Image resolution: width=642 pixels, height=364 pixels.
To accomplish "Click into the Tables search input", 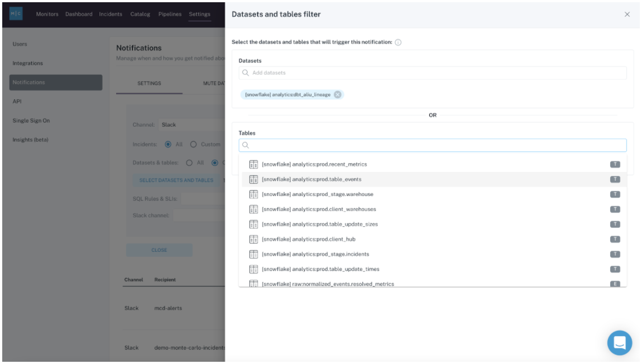I will click(x=432, y=145).
